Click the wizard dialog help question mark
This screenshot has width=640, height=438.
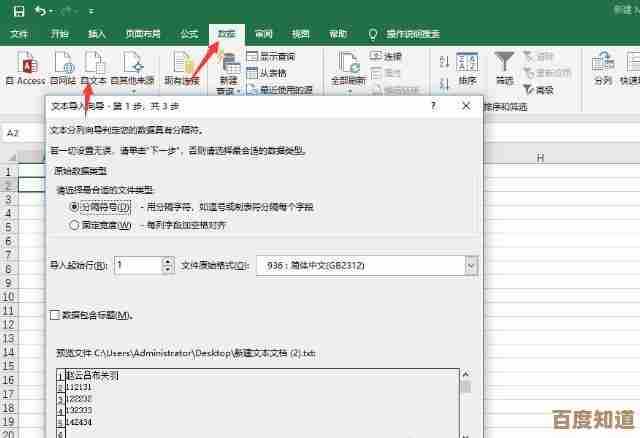[433, 106]
